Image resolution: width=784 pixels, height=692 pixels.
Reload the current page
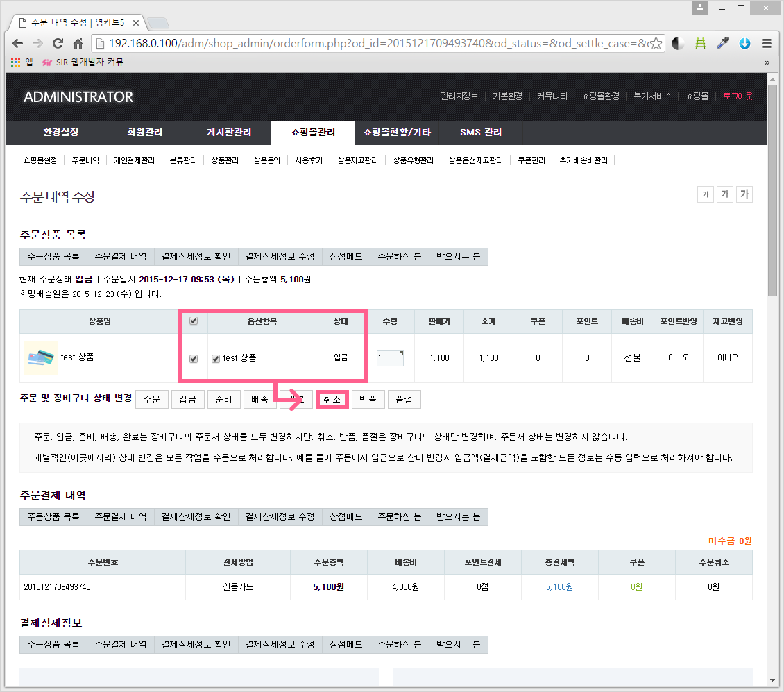click(58, 44)
